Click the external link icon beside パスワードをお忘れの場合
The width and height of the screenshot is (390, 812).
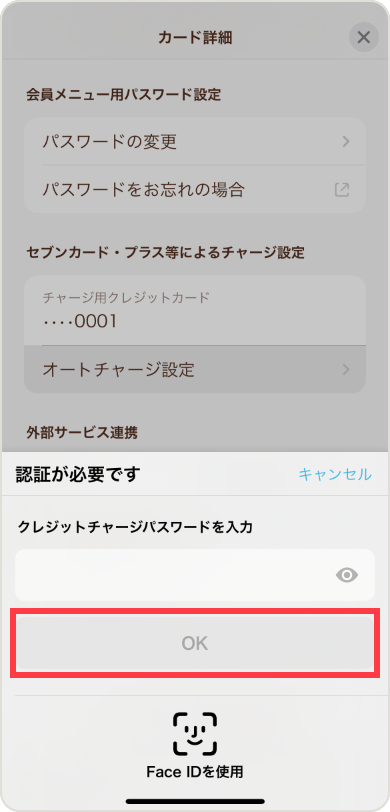click(x=342, y=190)
